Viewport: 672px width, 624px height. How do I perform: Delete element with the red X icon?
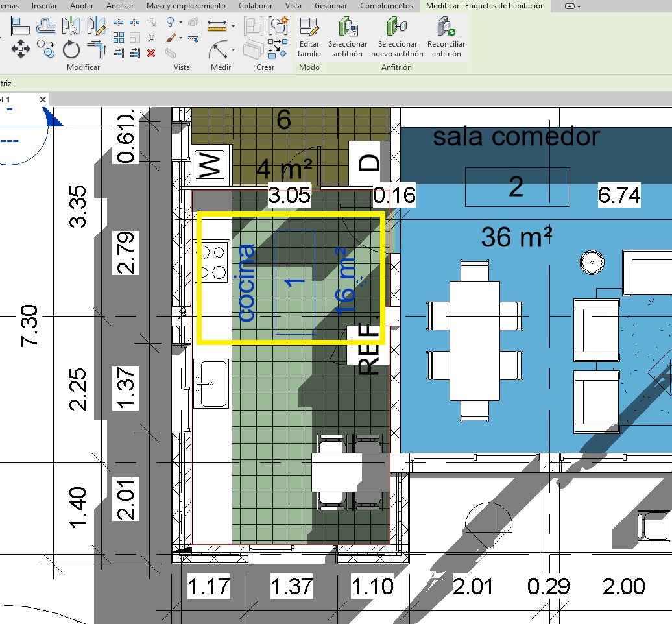tap(151, 53)
